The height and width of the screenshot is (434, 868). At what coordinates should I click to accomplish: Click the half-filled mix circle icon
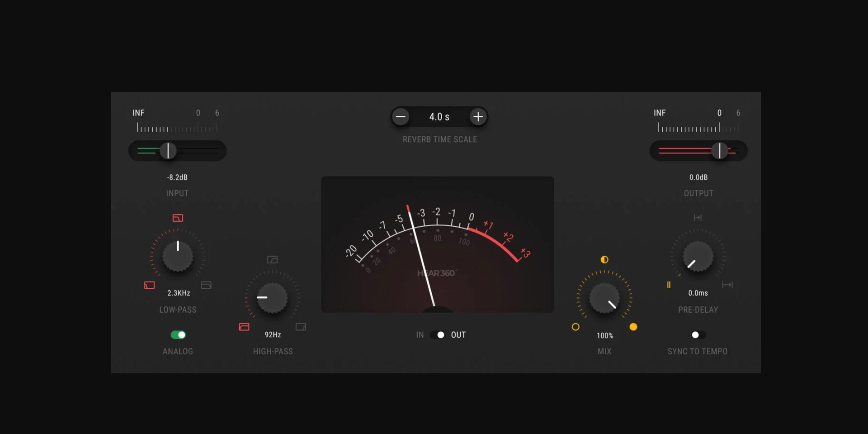pos(604,260)
